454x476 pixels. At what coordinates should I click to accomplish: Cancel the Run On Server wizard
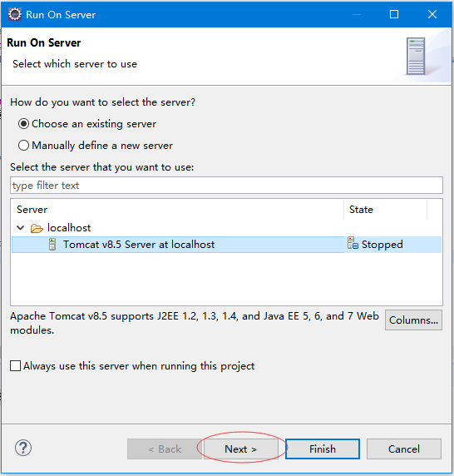pyautogui.click(x=404, y=449)
